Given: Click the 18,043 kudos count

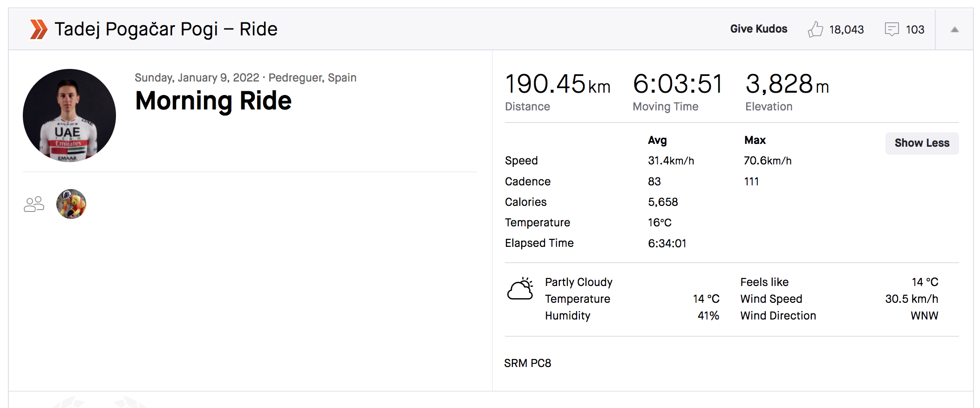Looking at the screenshot, I should tap(846, 30).
